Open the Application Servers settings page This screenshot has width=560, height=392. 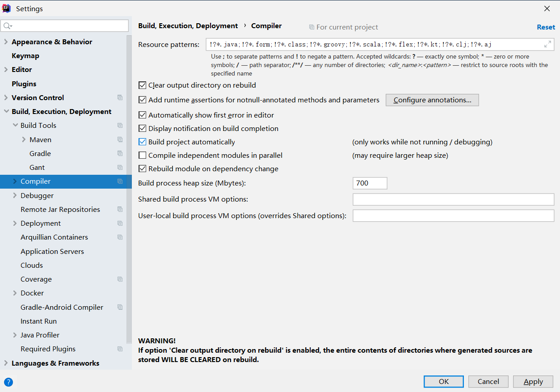point(52,251)
